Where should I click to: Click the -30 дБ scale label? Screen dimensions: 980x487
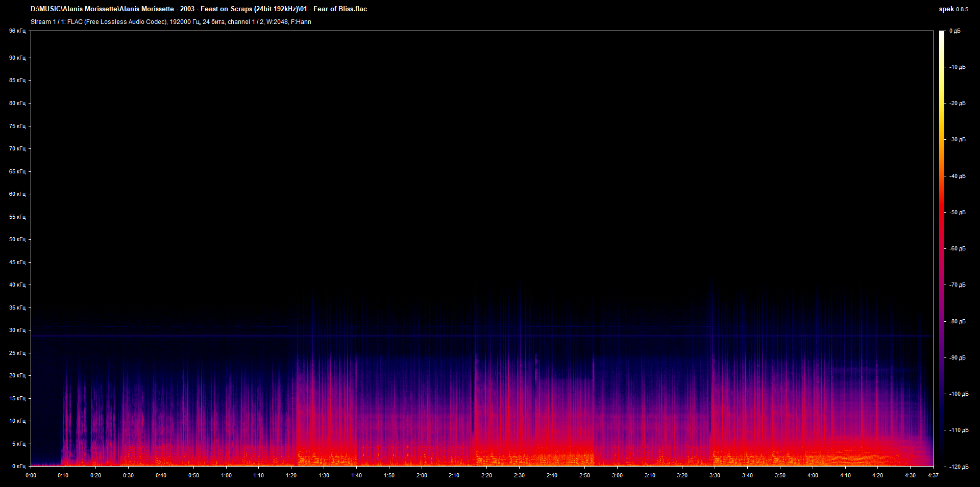pos(957,139)
